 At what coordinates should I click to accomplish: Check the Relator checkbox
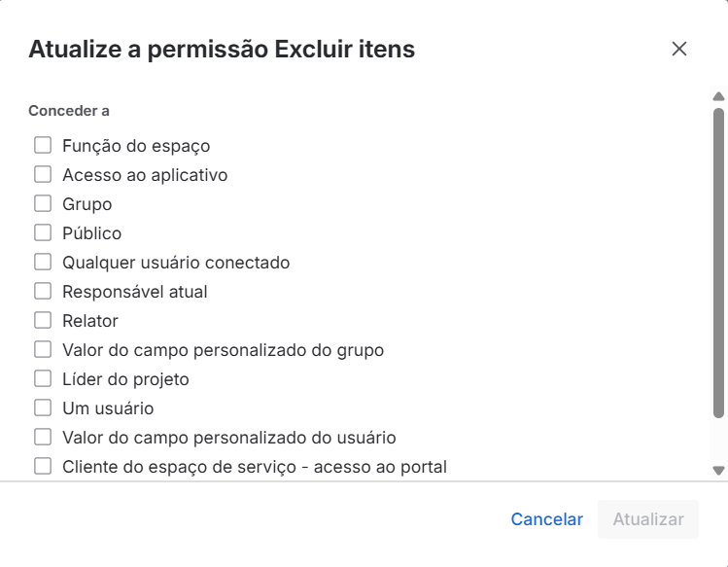pyautogui.click(x=43, y=321)
